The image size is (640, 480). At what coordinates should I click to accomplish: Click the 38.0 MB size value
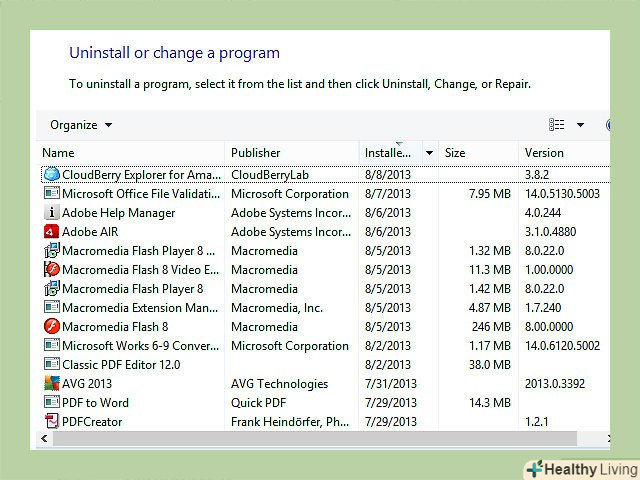pyautogui.click(x=490, y=364)
